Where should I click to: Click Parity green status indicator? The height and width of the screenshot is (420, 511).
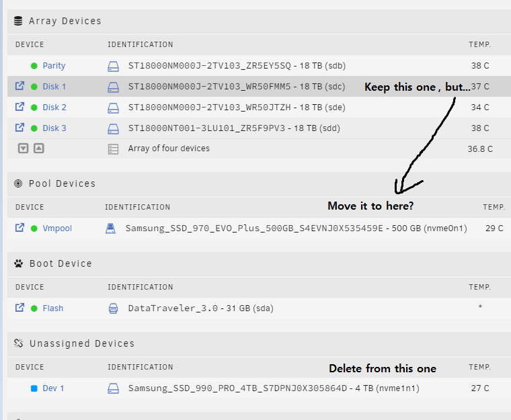34,66
